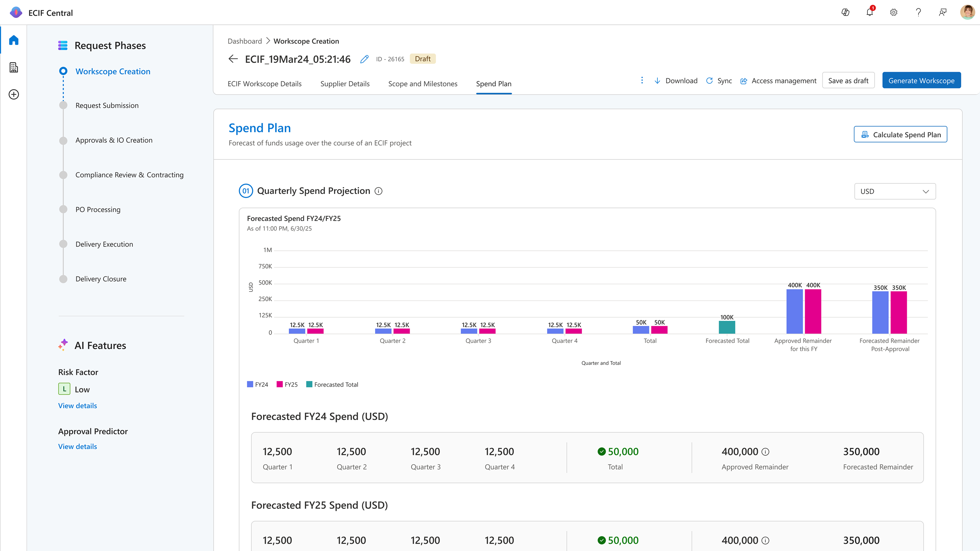The image size is (980, 551).
Task: Open the building icon in sidebar
Action: click(x=14, y=67)
